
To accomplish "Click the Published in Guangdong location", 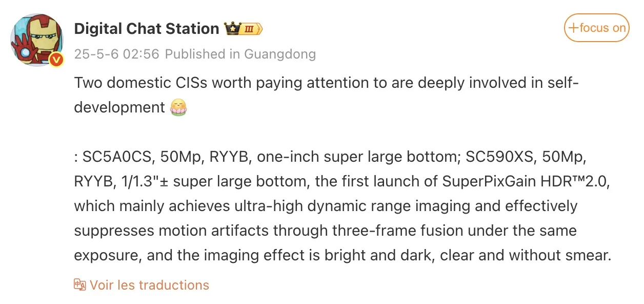I will [x=240, y=54].
